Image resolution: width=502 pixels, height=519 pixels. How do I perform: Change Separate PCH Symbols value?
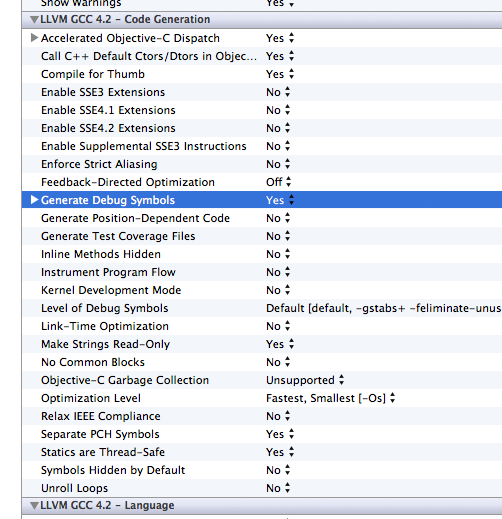tap(280, 434)
